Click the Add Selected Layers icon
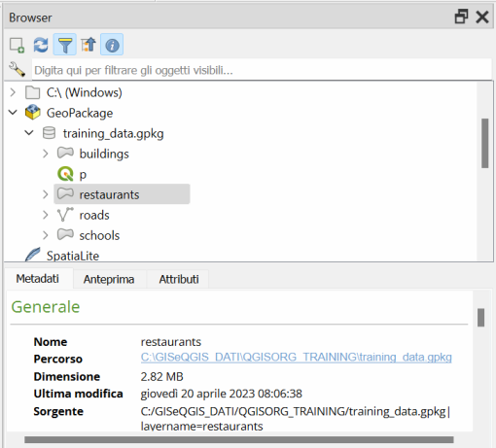Viewport: 496px width, 448px height. (x=17, y=45)
